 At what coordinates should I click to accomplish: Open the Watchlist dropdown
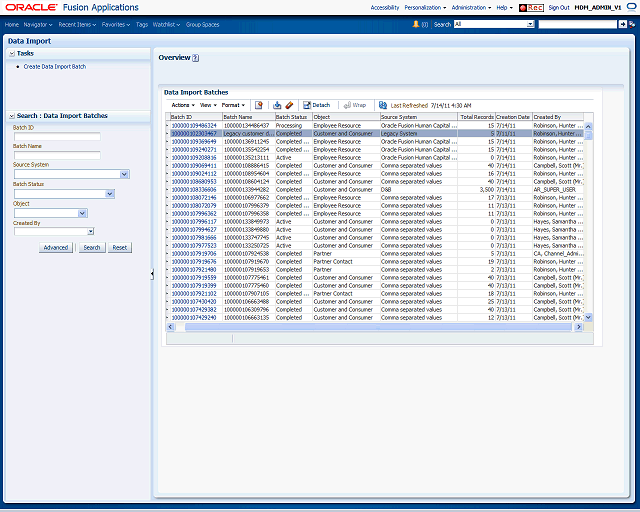tap(167, 24)
